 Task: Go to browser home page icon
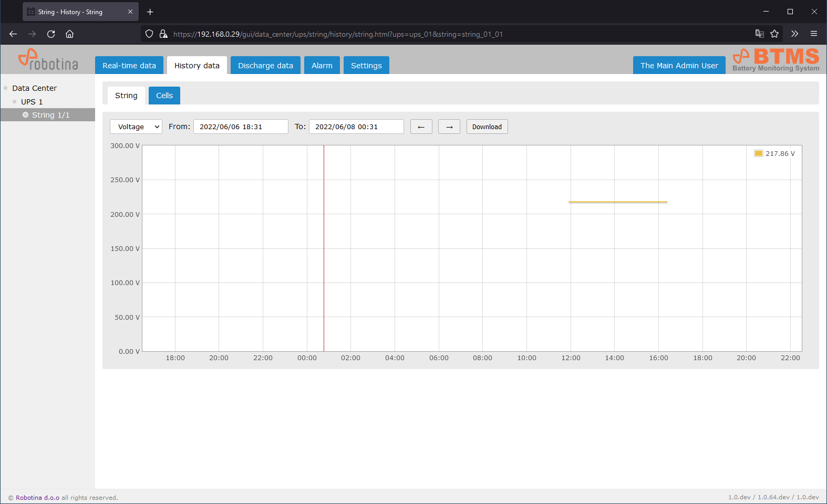[69, 34]
